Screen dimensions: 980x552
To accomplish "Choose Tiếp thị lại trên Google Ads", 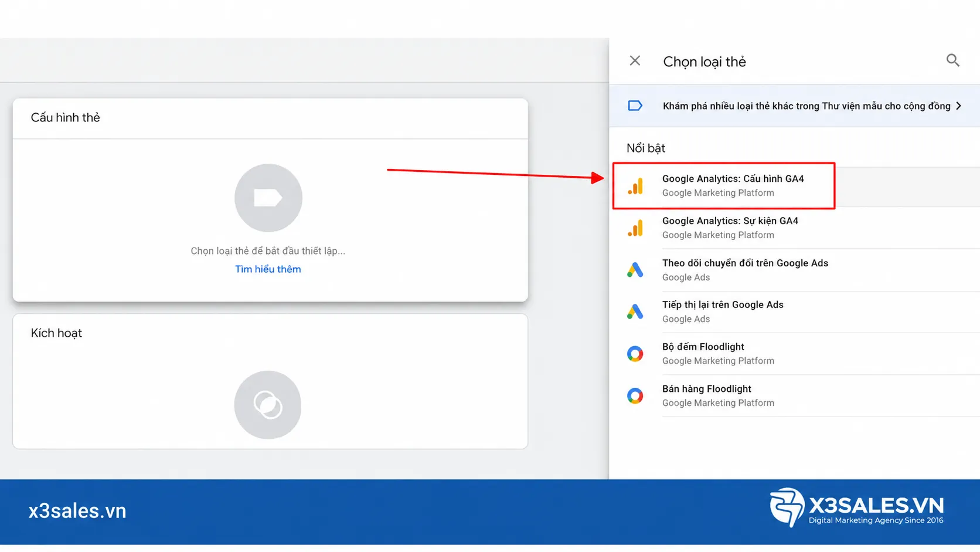I will (x=795, y=311).
